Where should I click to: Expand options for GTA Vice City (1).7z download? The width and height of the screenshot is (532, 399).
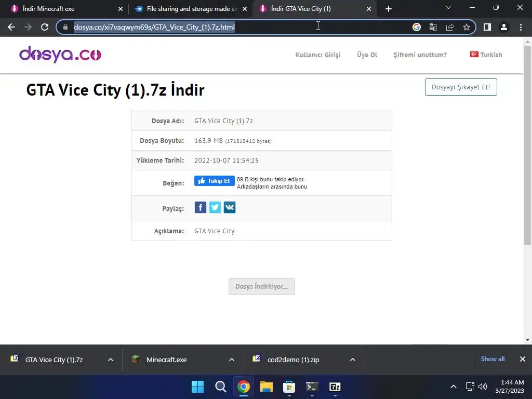[x=111, y=360]
